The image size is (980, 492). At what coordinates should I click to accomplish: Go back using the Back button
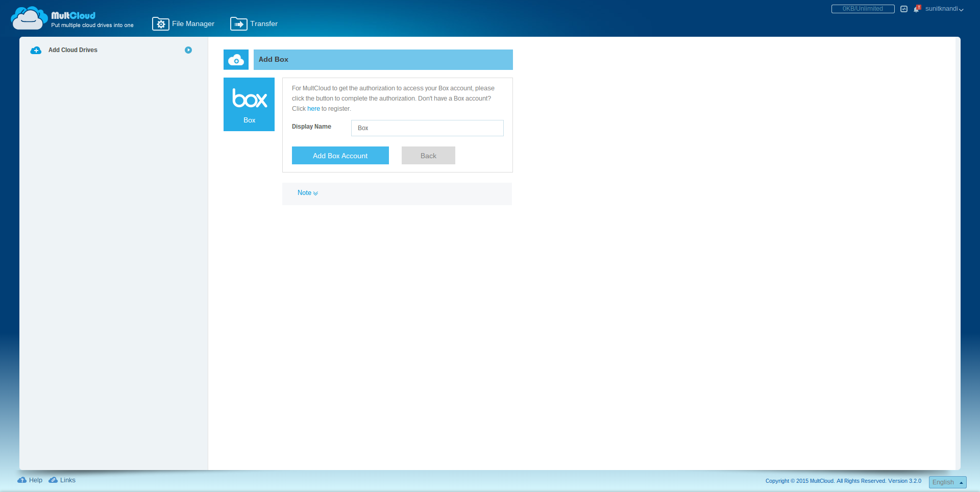click(x=428, y=156)
